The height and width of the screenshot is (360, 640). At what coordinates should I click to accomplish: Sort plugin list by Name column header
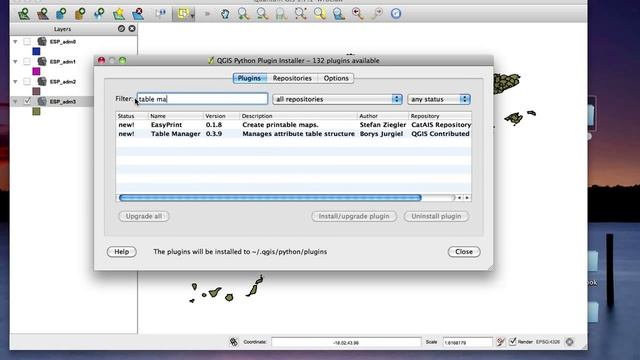tap(176, 116)
